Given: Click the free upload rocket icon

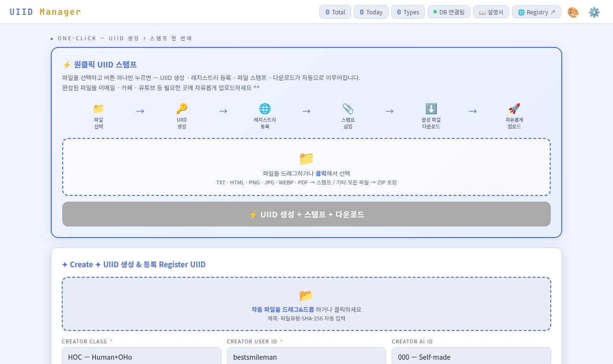Looking at the screenshot, I should pos(514,109).
